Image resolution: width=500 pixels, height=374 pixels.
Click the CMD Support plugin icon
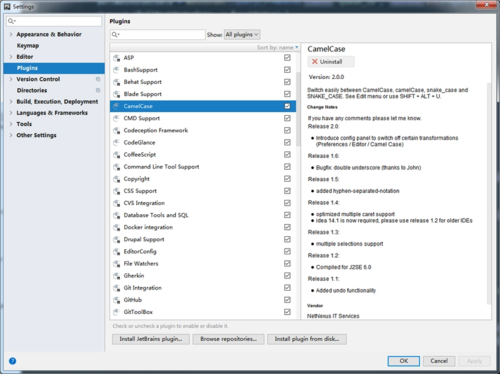click(x=116, y=118)
